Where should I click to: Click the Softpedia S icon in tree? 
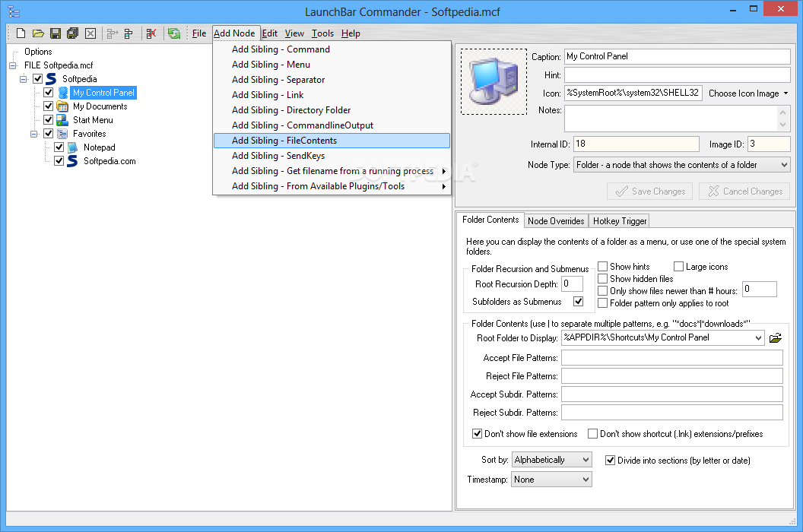[x=51, y=79]
